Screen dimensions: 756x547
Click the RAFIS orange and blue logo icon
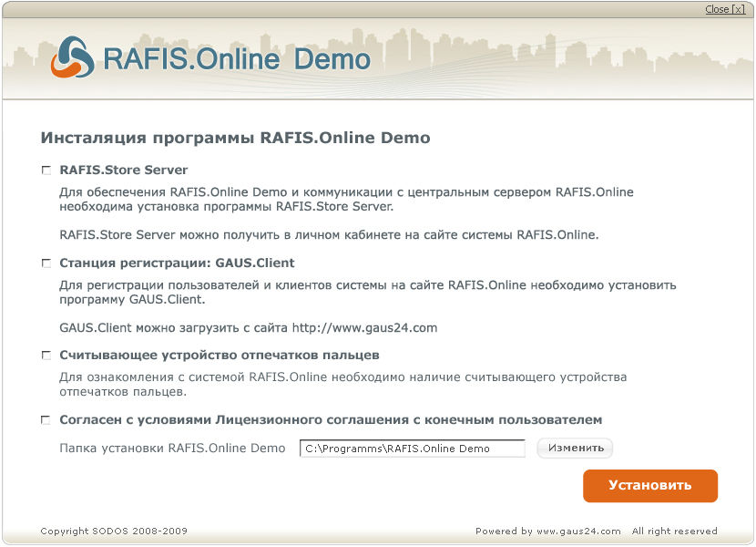click(x=73, y=57)
